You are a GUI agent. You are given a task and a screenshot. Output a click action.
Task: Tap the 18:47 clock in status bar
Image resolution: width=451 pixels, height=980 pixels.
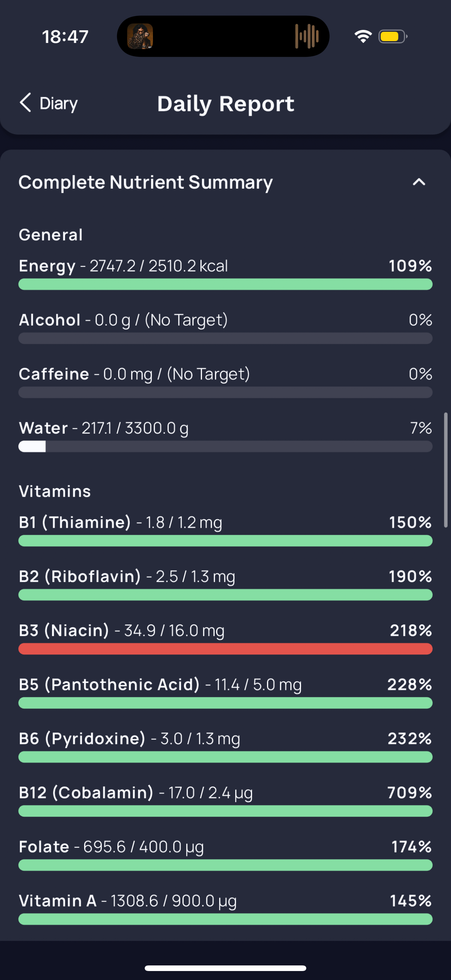click(x=65, y=37)
